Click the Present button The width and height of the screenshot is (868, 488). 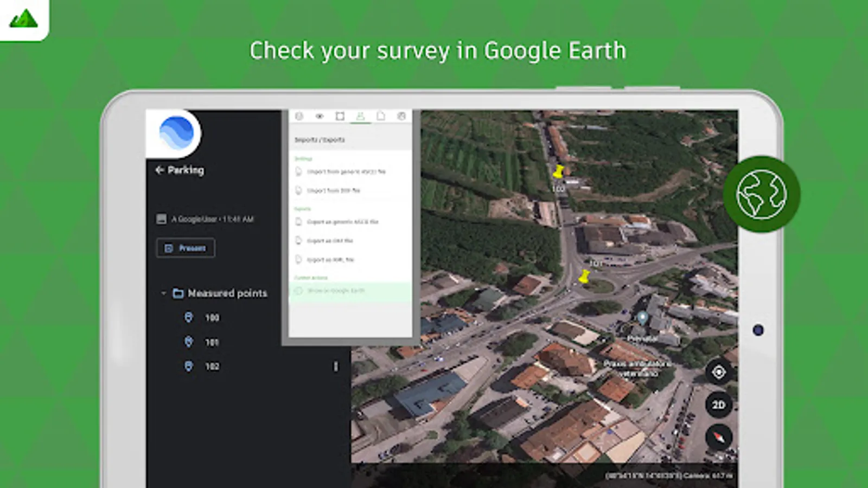point(186,248)
